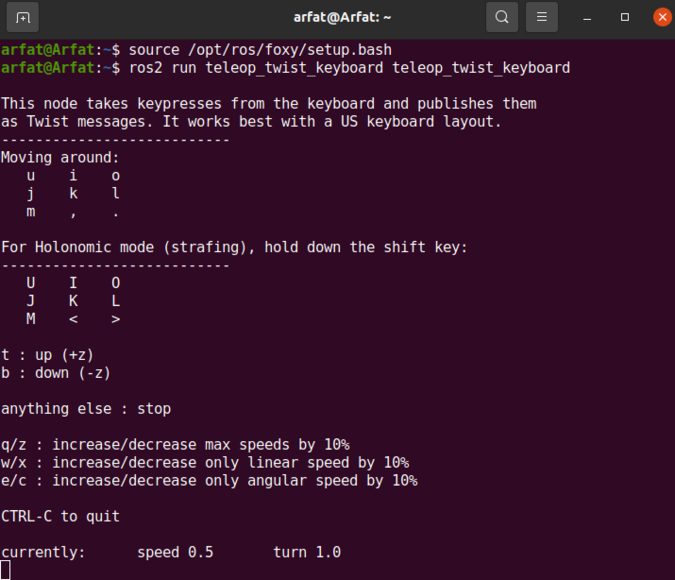Click the 't : up (+z)' line
Viewport: 675px width, 580px height.
(47, 354)
